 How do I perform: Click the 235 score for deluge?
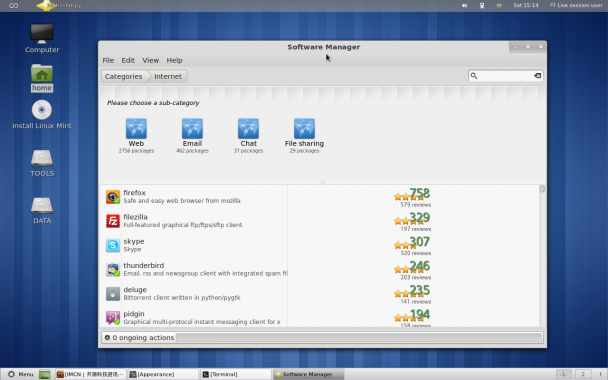tap(420, 290)
